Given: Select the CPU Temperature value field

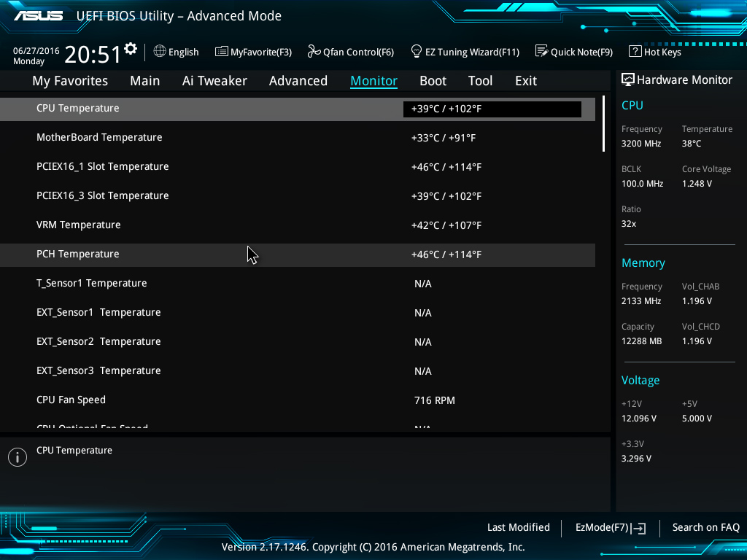Looking at the screenshot, I should click(x=492, y=109).
